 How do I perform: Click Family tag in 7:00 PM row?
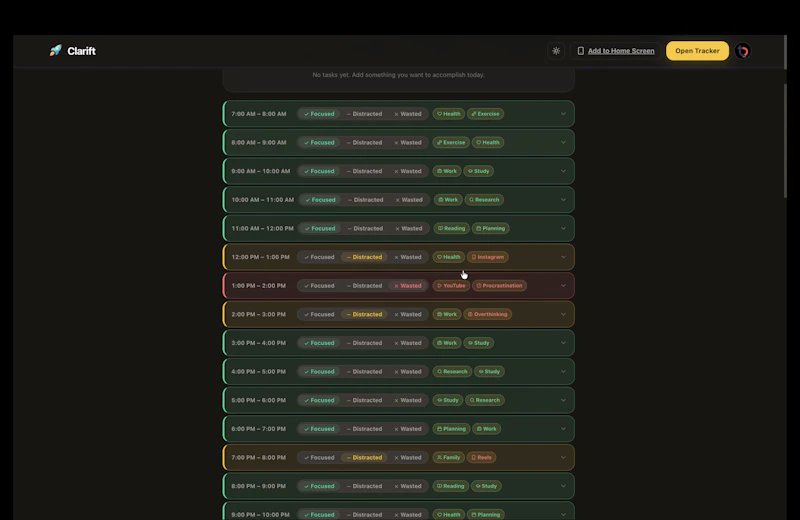coord(448,457)
